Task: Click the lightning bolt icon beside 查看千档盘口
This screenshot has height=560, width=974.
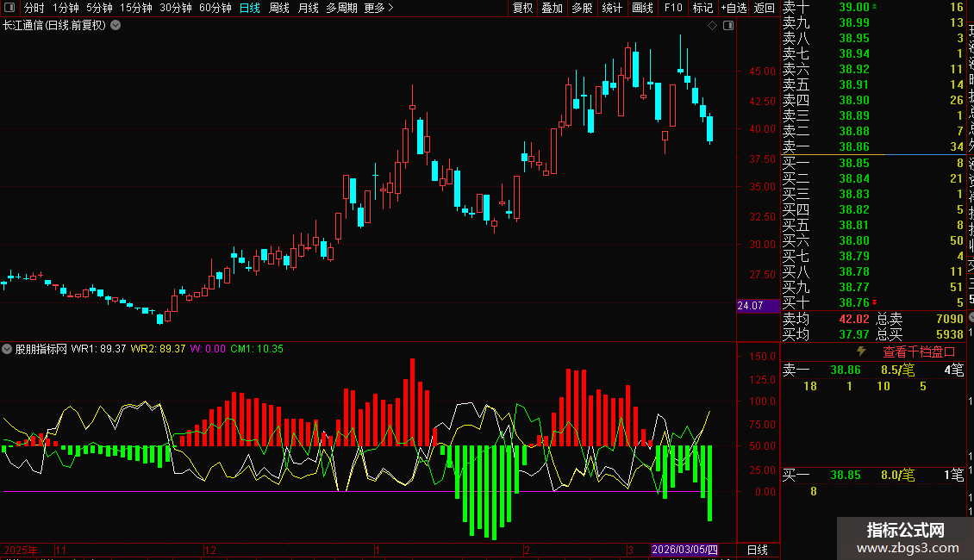Action: pyautogui.click(x=861, y=352)
